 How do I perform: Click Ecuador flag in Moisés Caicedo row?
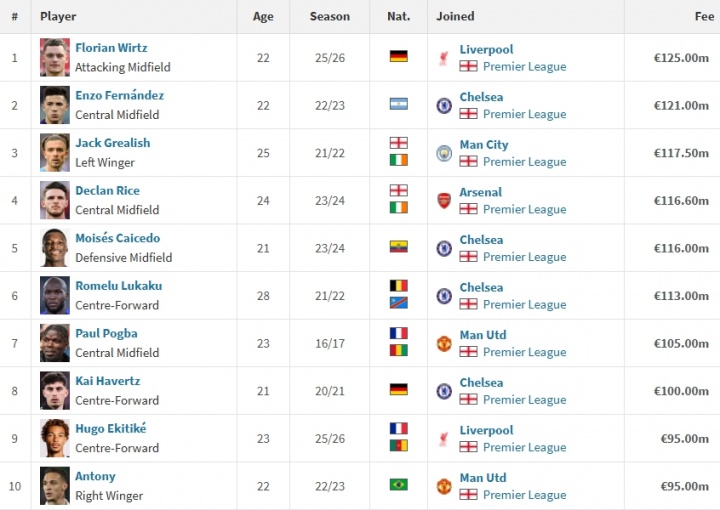pyautogui.click(x=398, y=247)
